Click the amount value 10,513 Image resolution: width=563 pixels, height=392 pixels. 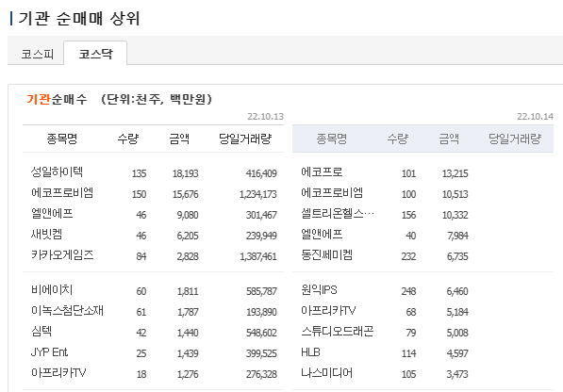point(455,194)
